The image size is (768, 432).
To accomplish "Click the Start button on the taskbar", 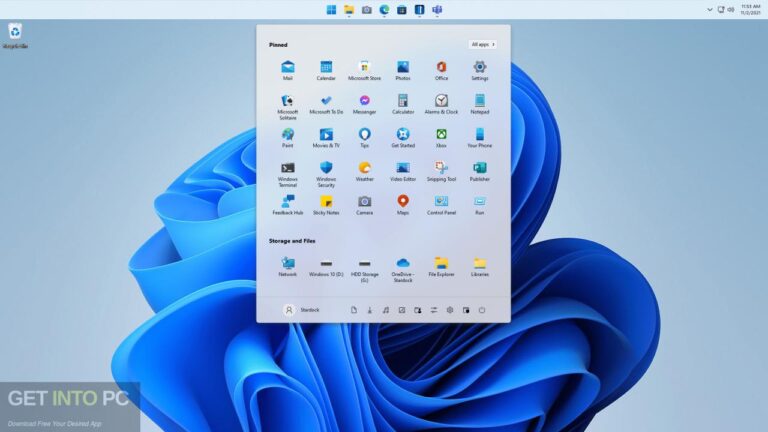I will 331,10.
